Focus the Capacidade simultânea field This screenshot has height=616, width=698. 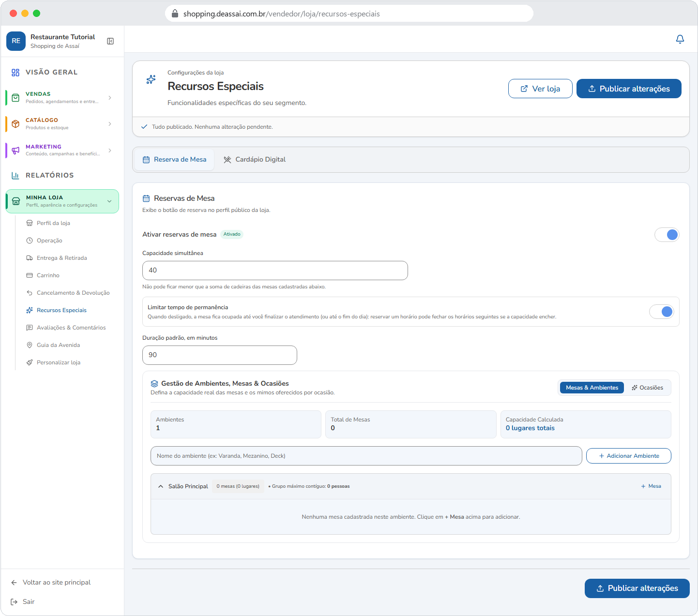[x=275, y=270]
